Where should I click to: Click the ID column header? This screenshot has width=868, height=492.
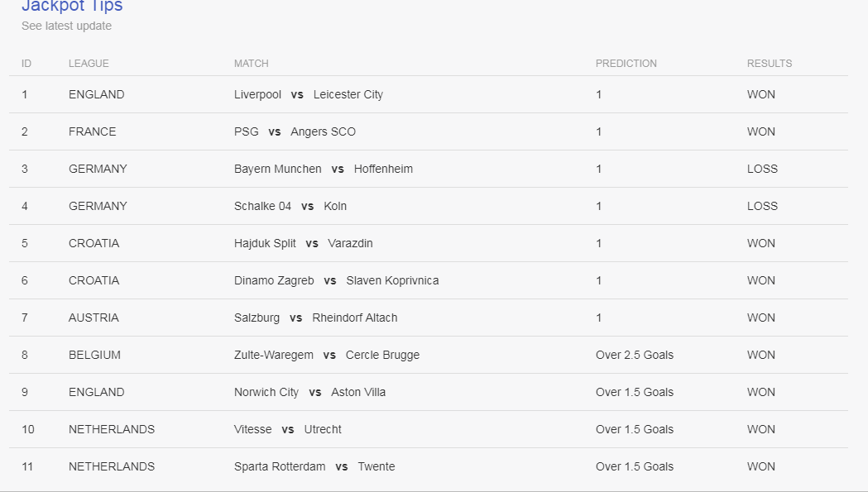tap(26, 64)
